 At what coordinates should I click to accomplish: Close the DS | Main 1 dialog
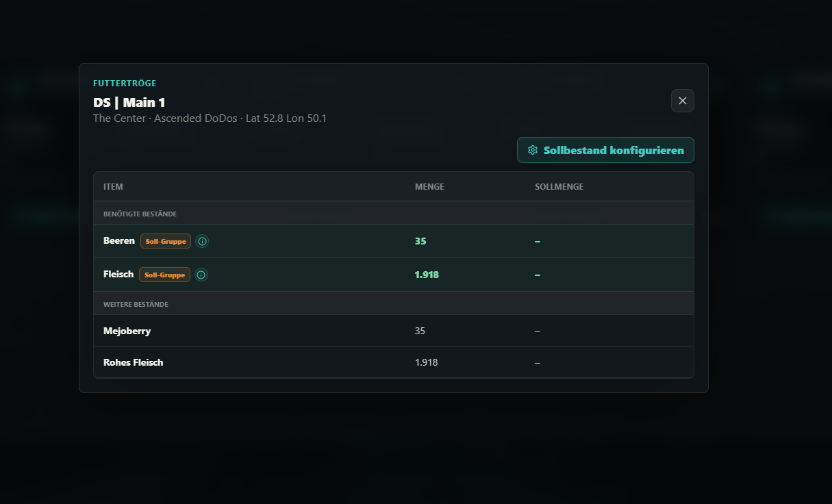[683, 101]
